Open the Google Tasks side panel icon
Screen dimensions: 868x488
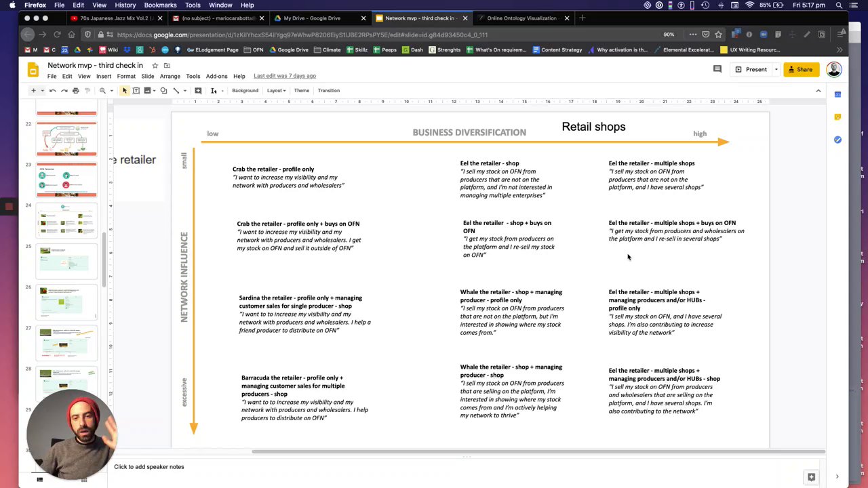(837, 140)
